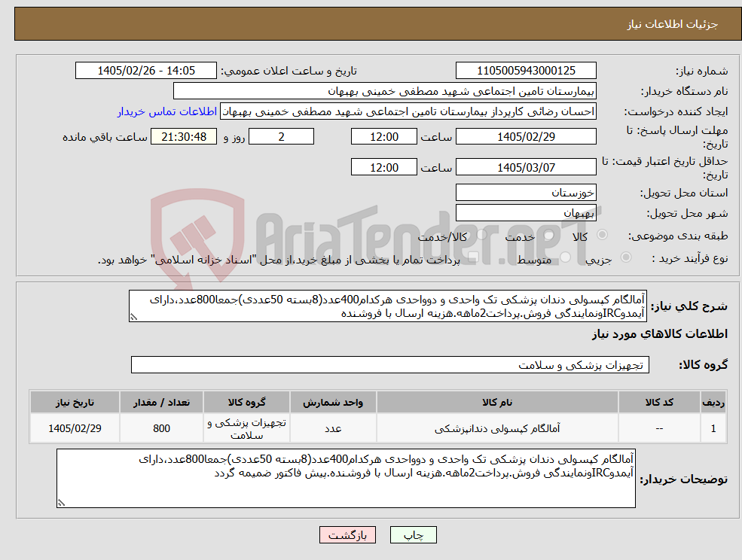
Task: Open the buyer contact info link
Action: 167,111
